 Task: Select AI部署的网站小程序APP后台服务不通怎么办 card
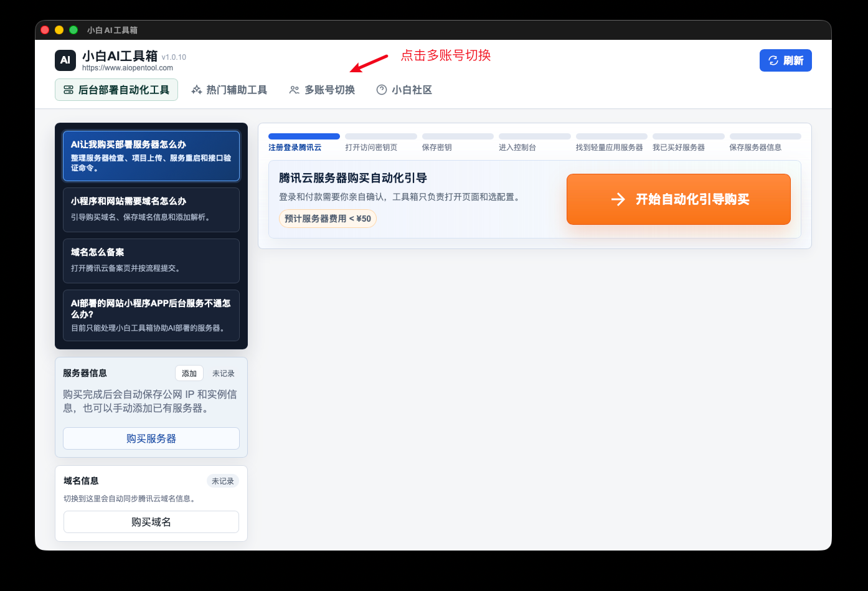point(151,316)
